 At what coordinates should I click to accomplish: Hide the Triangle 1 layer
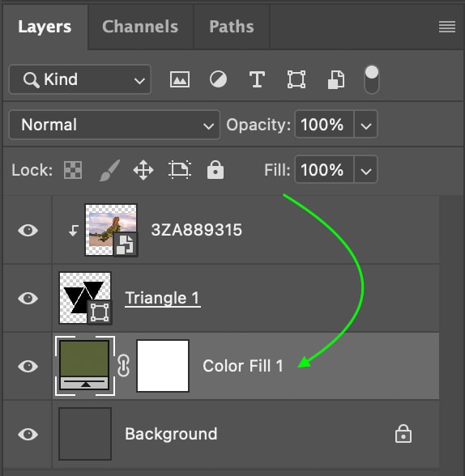[28, 298]
